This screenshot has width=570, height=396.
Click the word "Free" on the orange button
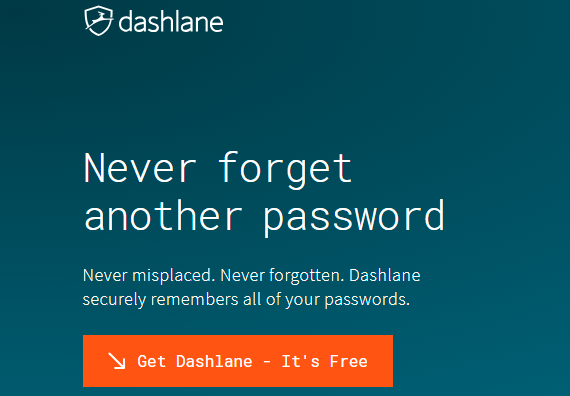click(x=348, y=361)
